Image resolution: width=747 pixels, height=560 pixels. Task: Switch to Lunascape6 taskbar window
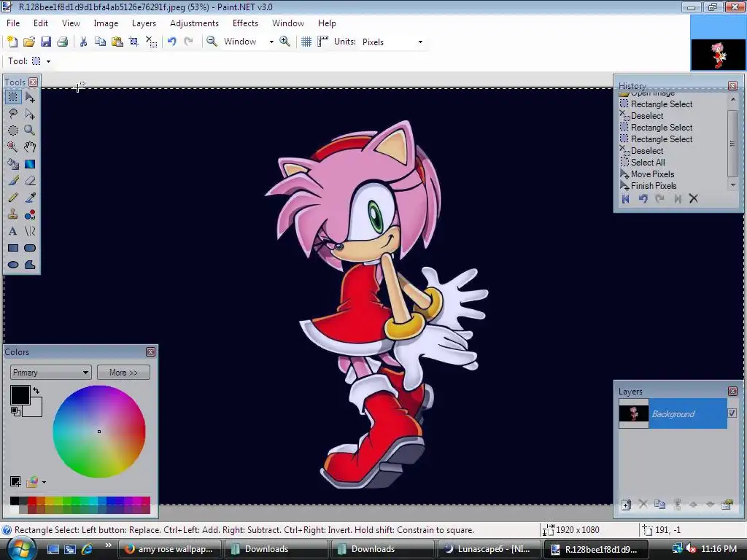pos(488,549)
